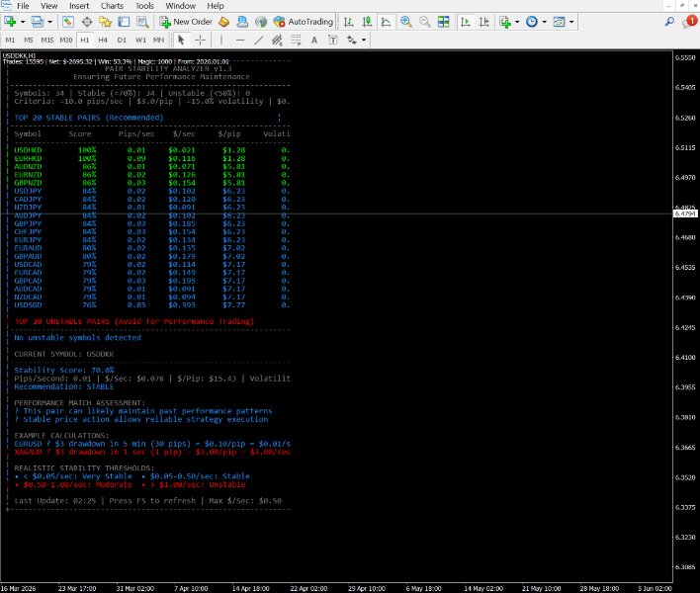Image resolution: width=700 pixels, height=593 pixels.
Task: Click the New Order button
Action: 186,22
